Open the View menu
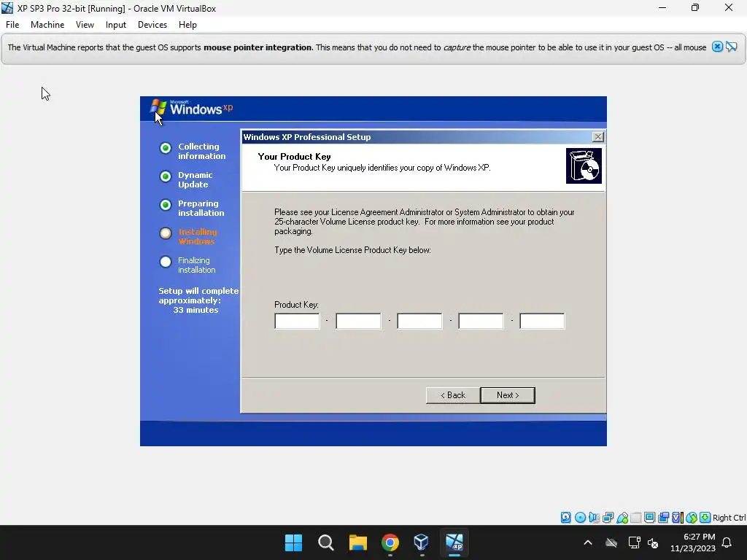Screen dimensions: 747x560 [x=85, y=25]
